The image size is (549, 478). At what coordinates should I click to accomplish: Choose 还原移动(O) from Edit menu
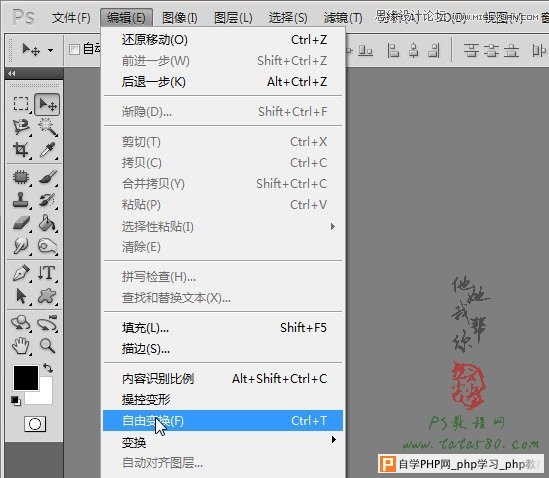[223, 40]
